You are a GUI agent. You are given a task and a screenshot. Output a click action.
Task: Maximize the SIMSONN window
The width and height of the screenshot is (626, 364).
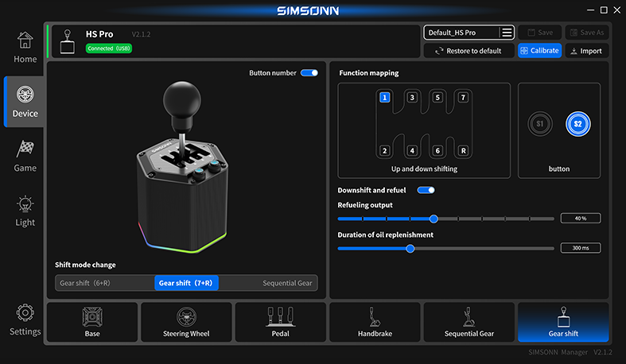[x=604, y=10]
